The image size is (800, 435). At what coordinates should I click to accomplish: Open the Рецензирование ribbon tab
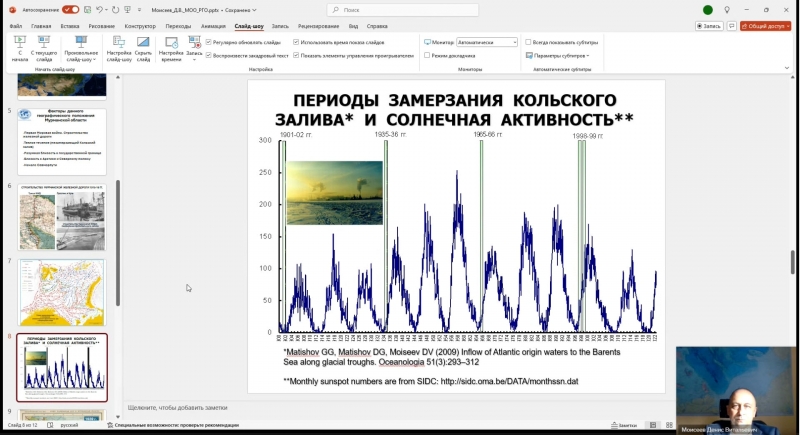click(318, 26)
